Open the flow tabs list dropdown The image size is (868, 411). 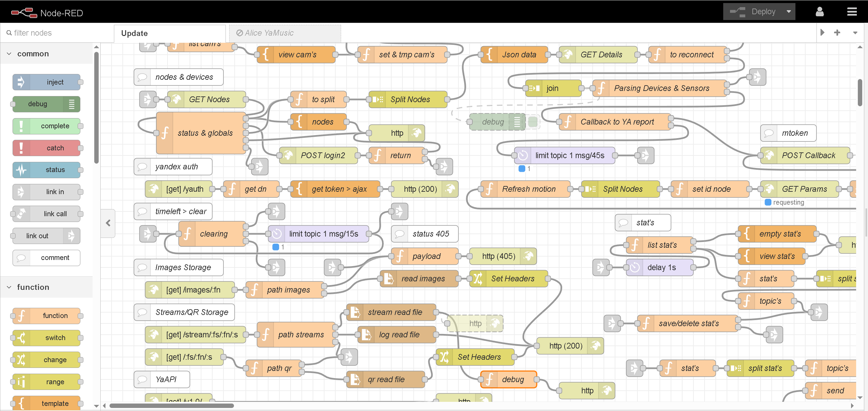855,33
